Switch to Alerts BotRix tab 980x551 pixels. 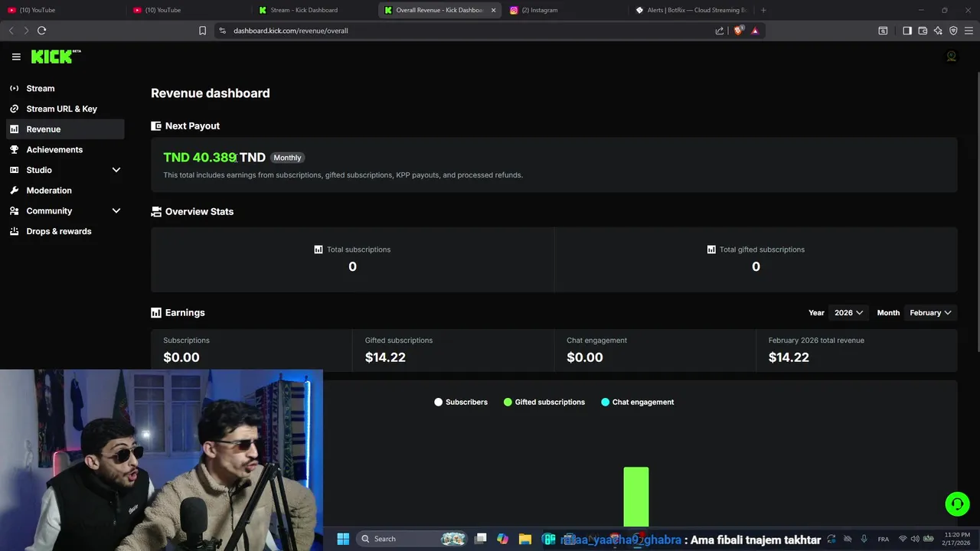click(x=691, y=10)
